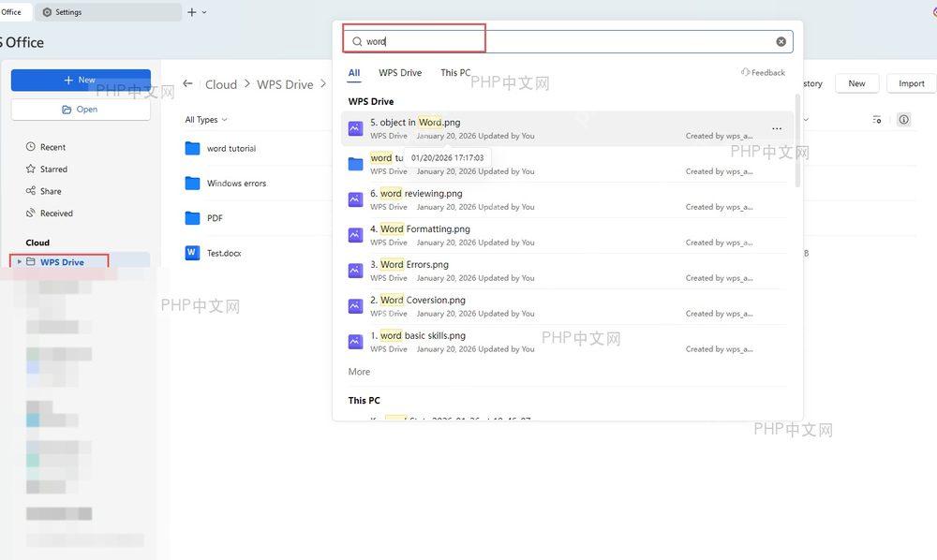Open result '4. Word Formatting.png'
Image resolution: width=937 pixels, height=560 pixels.
[x=567, y=235]
